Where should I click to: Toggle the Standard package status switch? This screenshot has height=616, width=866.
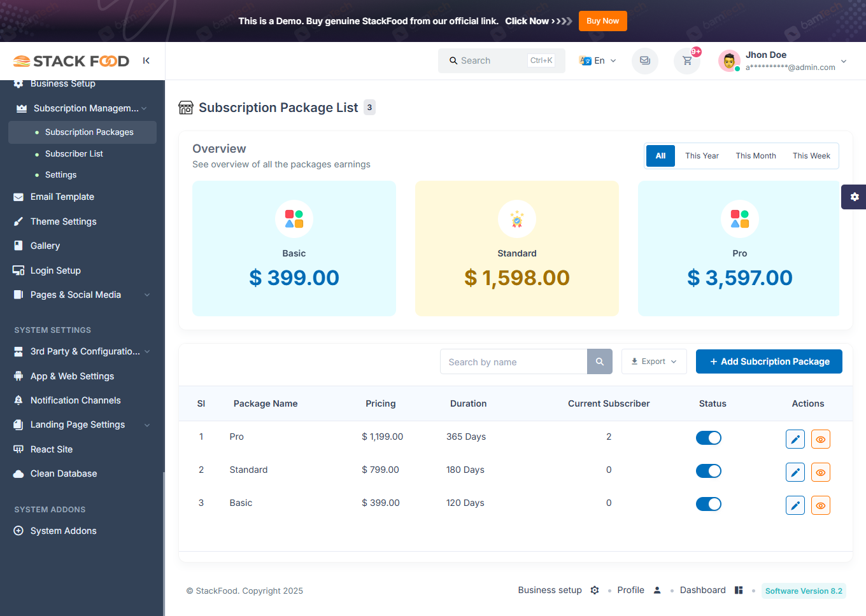708,471
